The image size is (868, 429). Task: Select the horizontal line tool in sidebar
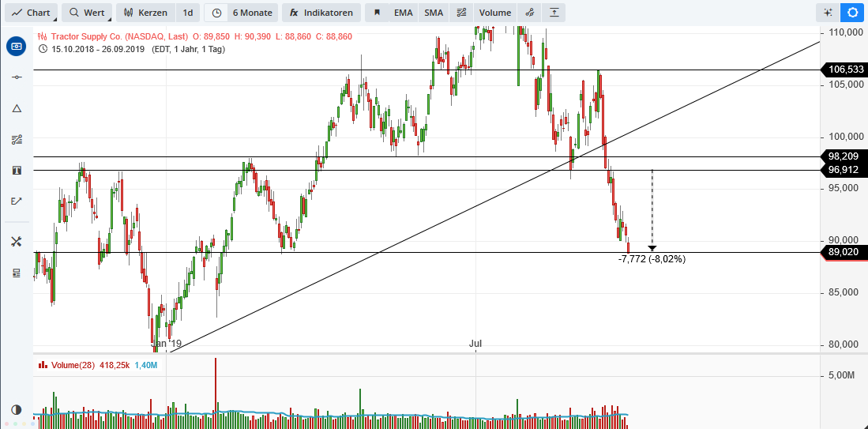[17, 77]
